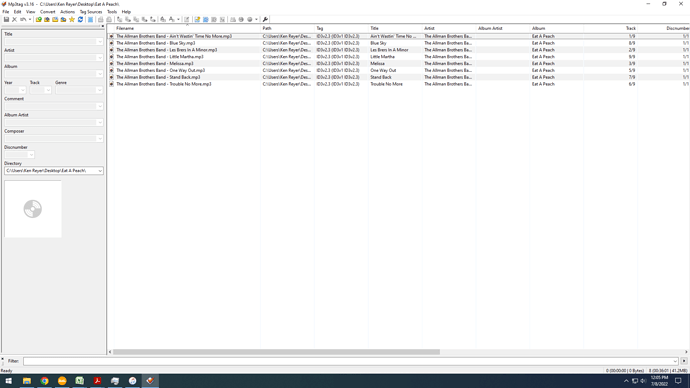Select the Blue Sky.mp3 file row

[398, 43]
